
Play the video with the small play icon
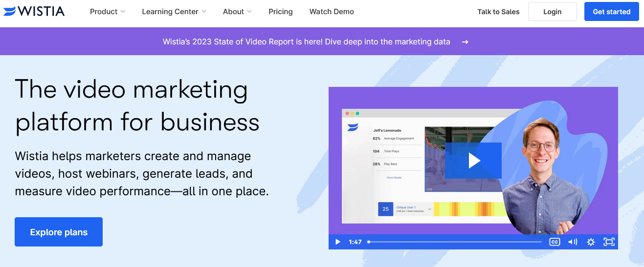[337, 242]
